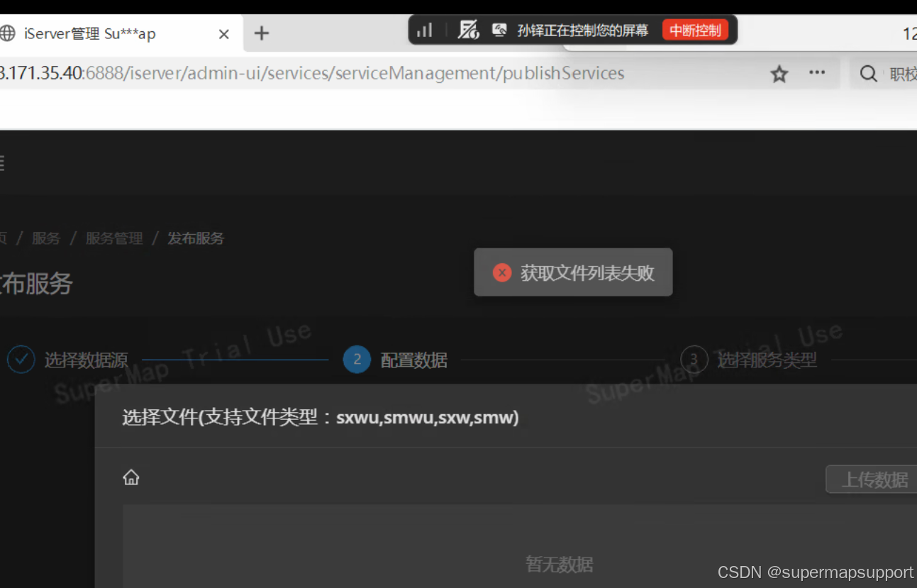
Task: Click the 暂无数据 empty list text
Action: pos(559,565)
